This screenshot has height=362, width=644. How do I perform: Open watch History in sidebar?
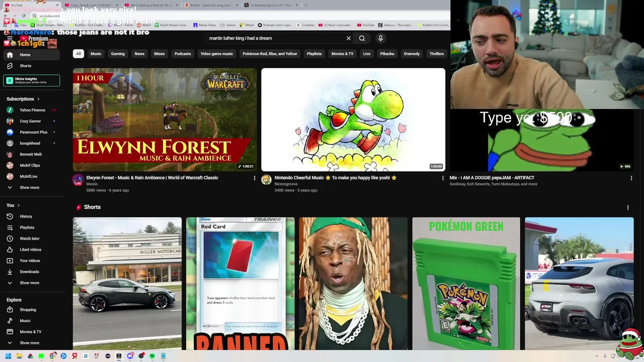(x=31, y=216)
